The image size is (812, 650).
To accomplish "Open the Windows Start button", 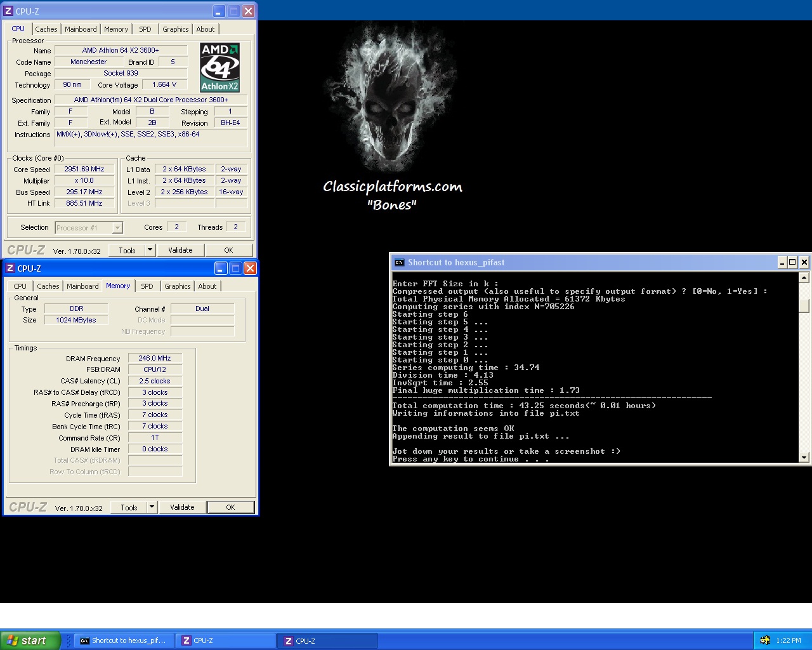I will click(30, 640).
